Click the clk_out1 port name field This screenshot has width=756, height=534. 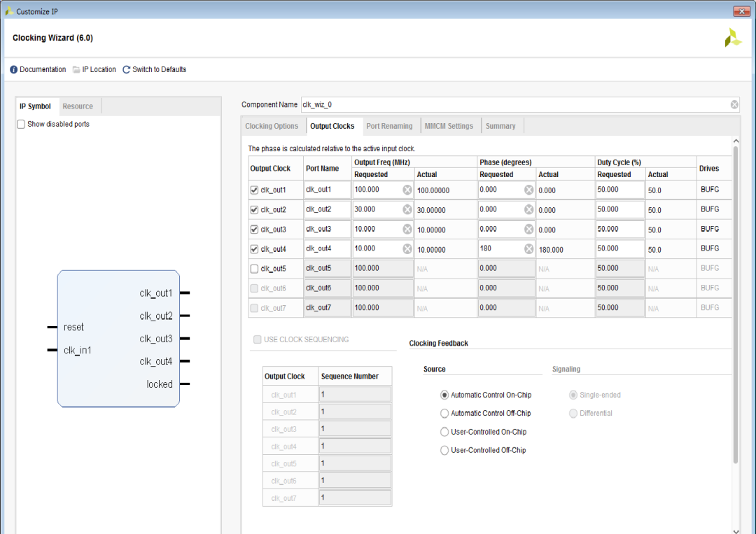(327, 190)
